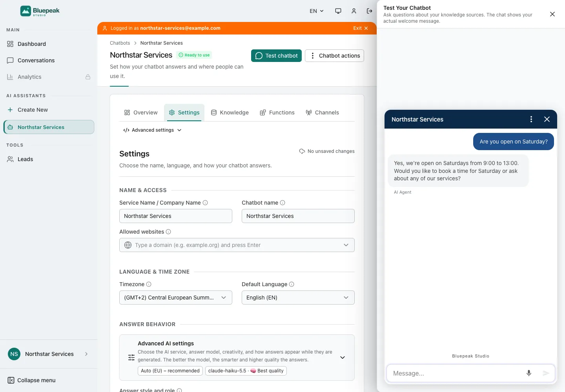Click the Analytics lock icon
565x392 pixels.
(x=88, y=77)
